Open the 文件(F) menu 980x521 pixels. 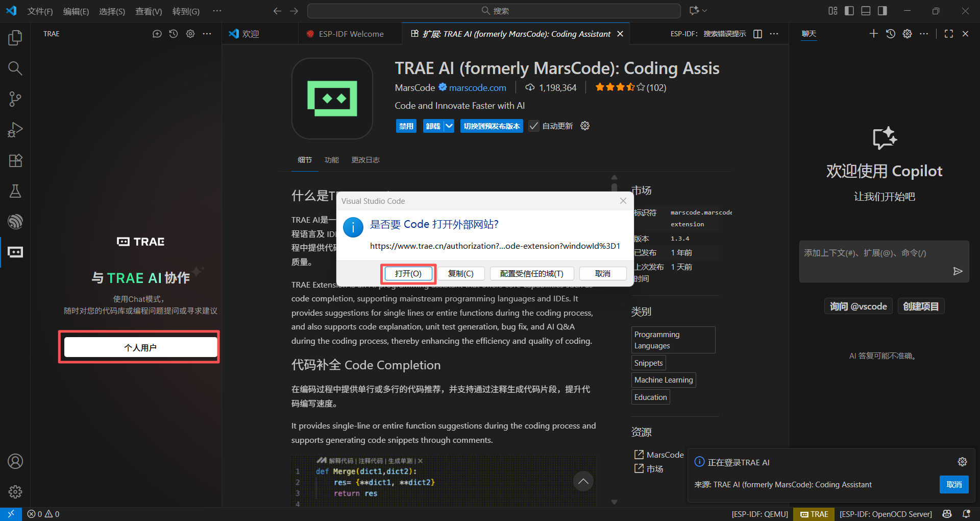pos(40,11)
